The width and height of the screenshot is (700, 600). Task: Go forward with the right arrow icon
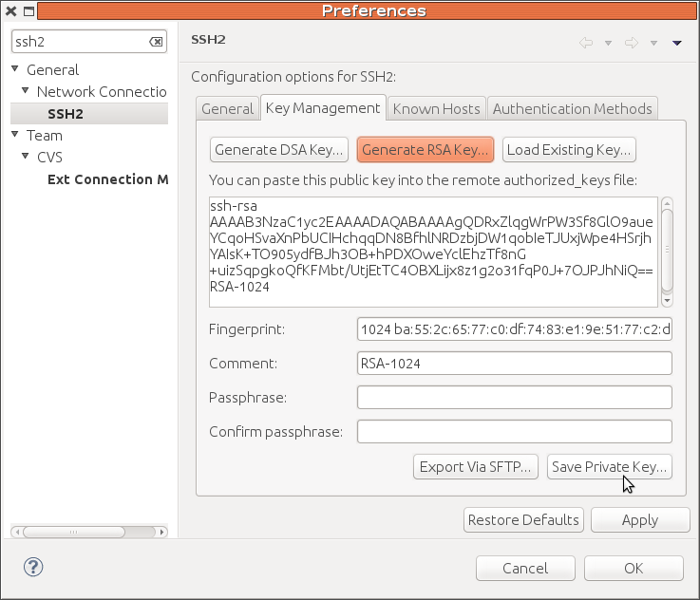click(x=632, y=43)
